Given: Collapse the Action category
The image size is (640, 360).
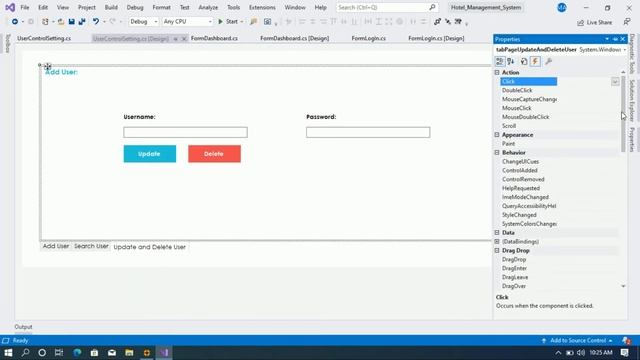Looking at the screenshot, I should point(497,72).
